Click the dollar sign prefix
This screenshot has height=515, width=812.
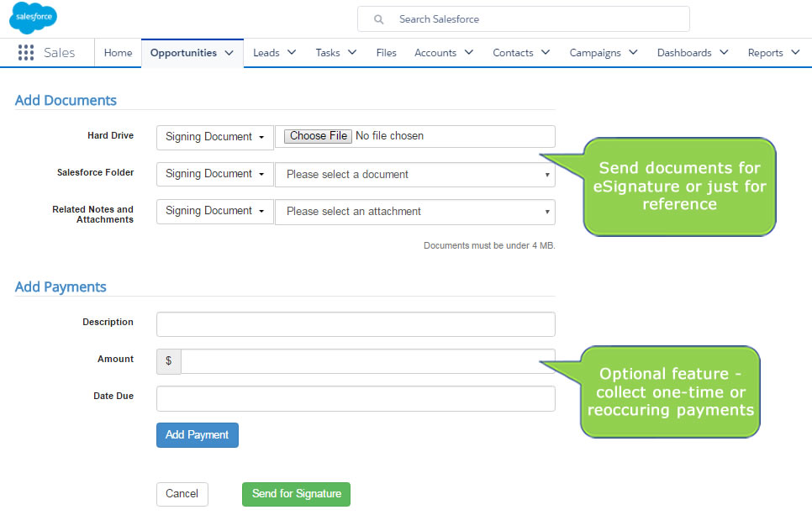(169, 361)
